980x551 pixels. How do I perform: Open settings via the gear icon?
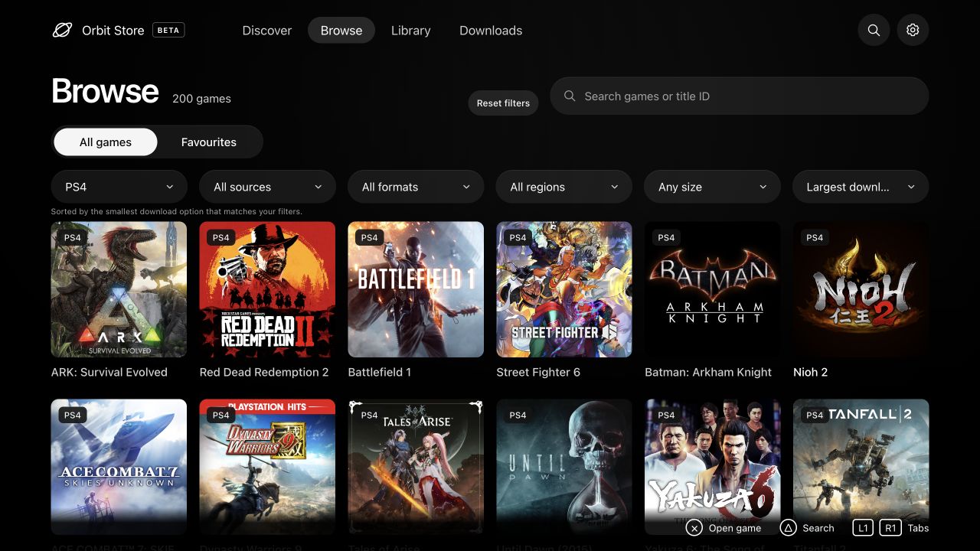913,31
